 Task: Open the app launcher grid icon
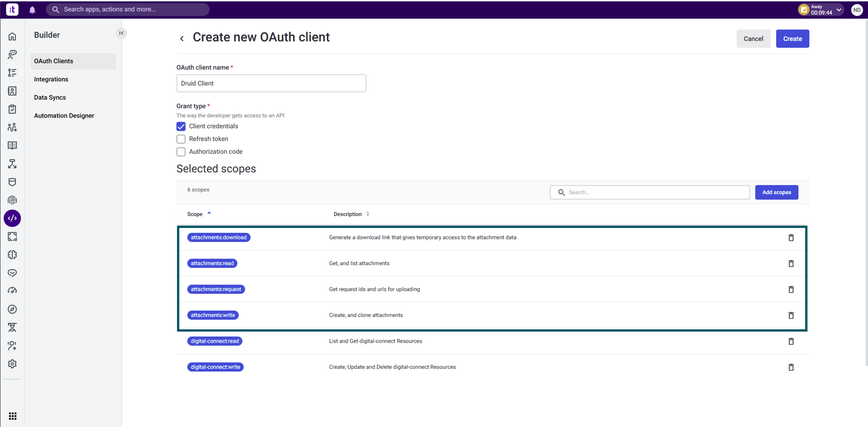[x=13, y=416]
